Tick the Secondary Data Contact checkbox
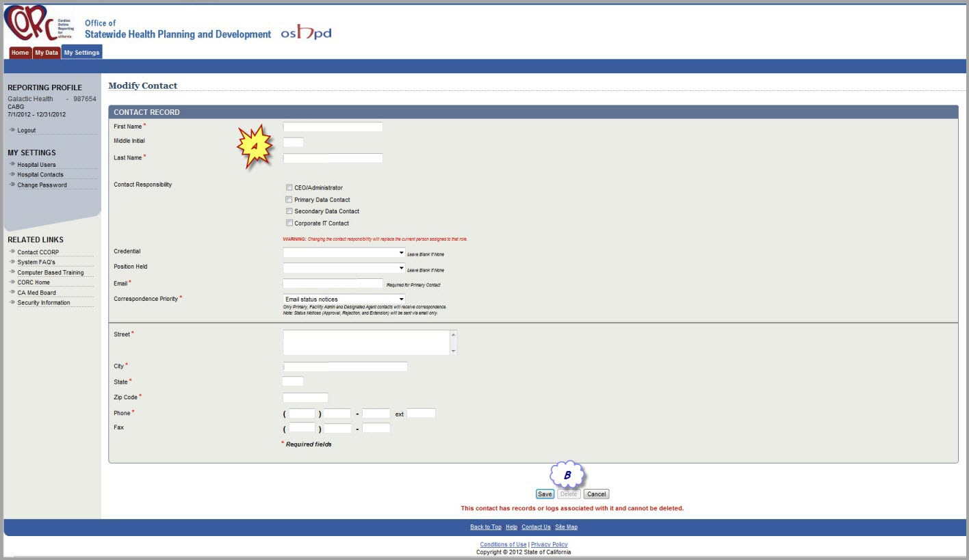This screenshot has width=969, height=560. click(x=289, y=211)
